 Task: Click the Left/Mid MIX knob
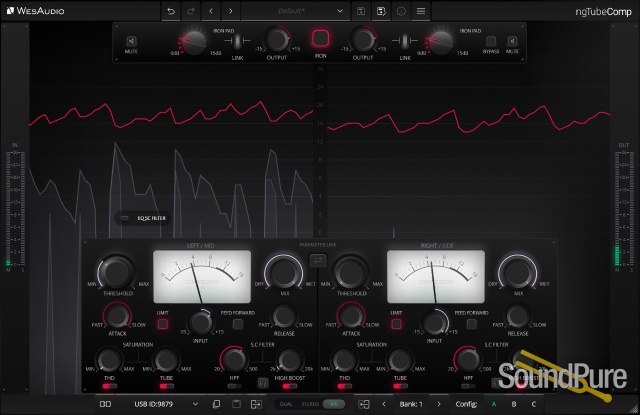coord(284,272)
